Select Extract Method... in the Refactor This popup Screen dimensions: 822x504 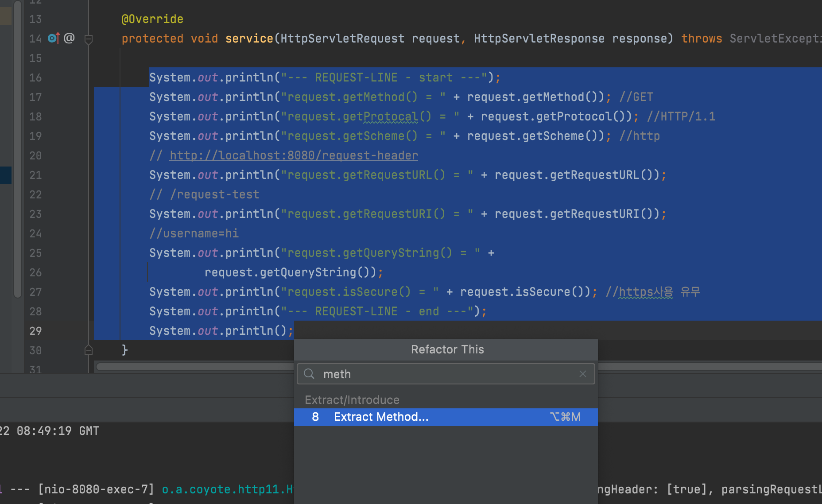coord(446,417)
